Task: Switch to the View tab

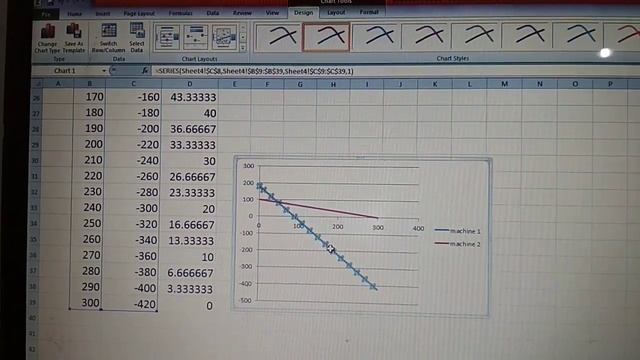Action: coord(272,13)
